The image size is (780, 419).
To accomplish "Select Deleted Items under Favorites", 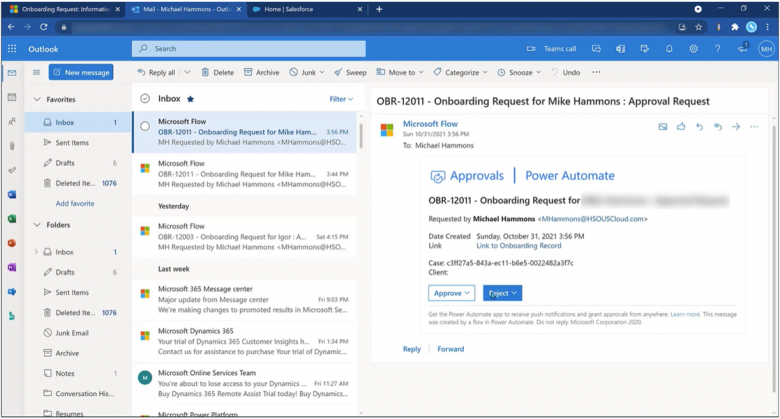I will 77,183.
